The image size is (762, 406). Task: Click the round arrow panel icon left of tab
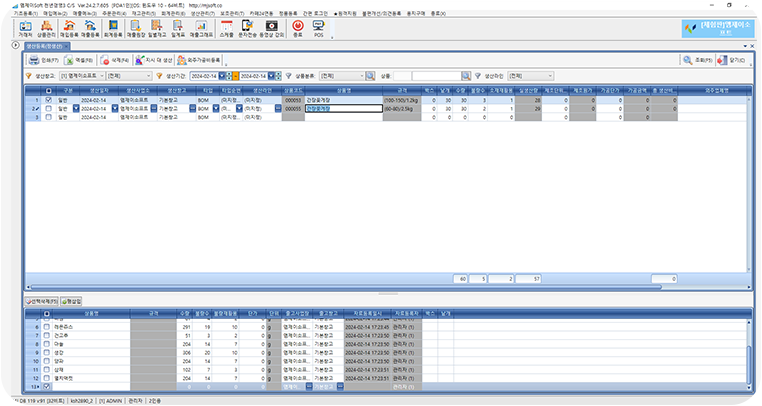(x=16, y=45)
